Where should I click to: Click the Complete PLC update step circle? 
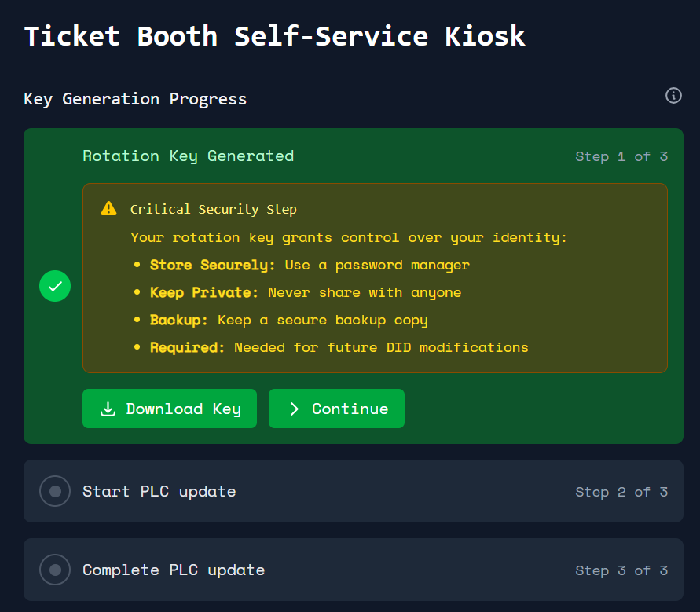coord(55,570)
